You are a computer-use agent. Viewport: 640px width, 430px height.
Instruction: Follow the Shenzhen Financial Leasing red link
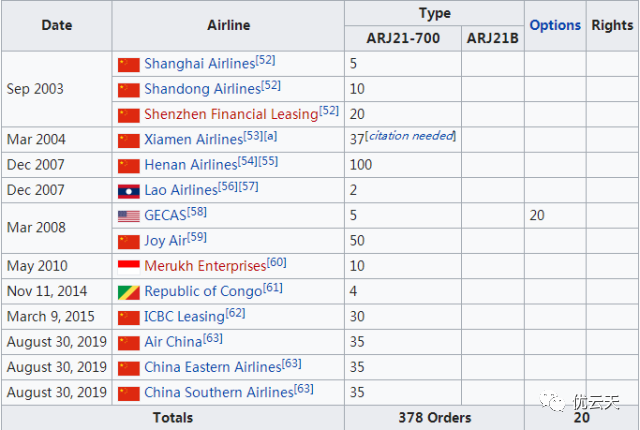coord(230,114)
